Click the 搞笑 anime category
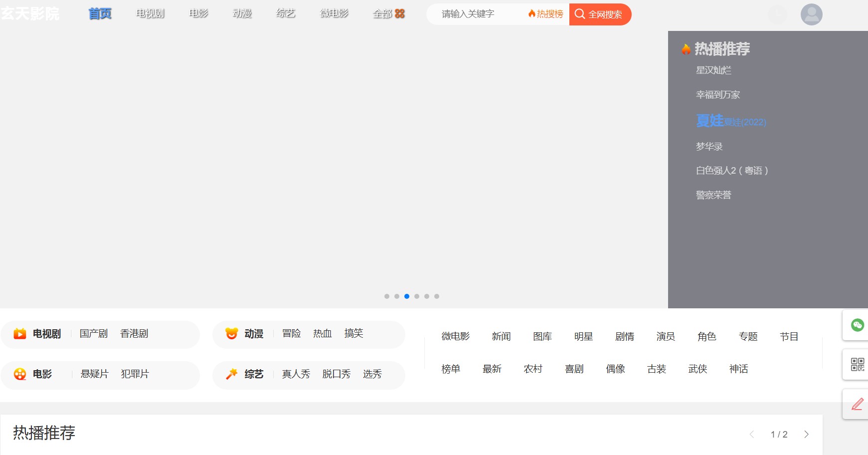The image size is (868, 455). [x=353, y=333]
